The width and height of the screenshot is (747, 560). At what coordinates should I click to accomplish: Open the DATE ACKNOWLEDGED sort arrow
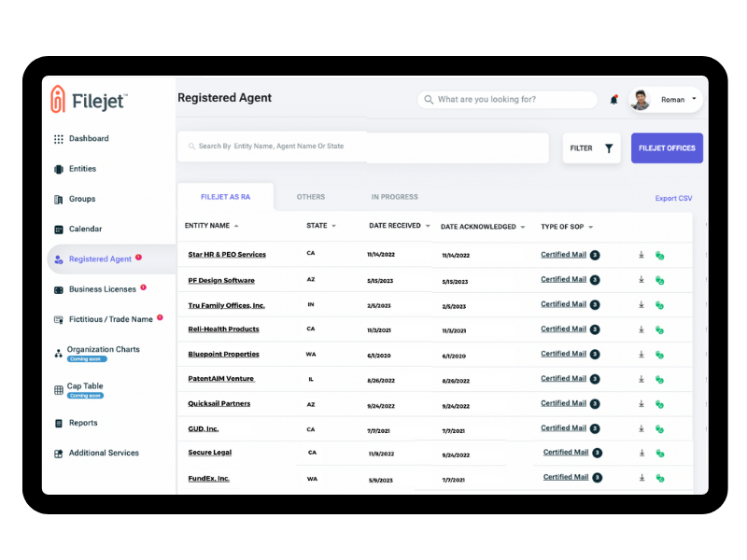coord(523,227)
